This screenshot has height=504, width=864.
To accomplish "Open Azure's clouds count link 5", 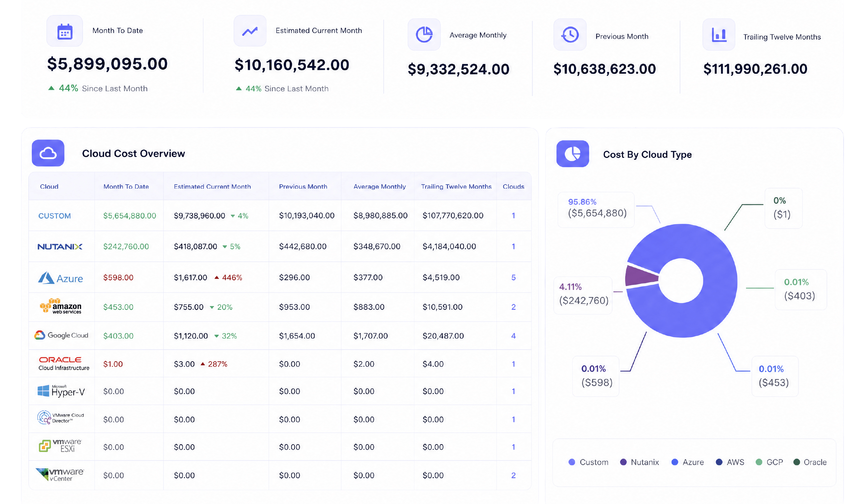I will click(513, 277).
